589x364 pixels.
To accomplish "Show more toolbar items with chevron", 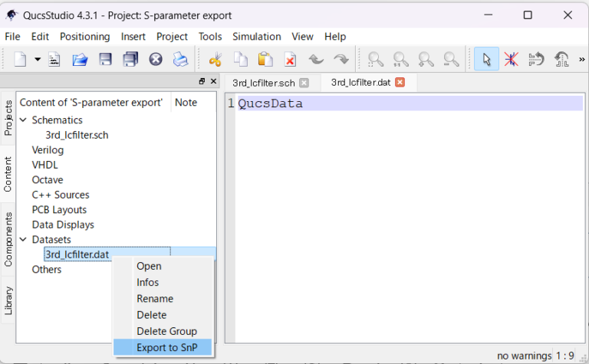I will point(581,60).
